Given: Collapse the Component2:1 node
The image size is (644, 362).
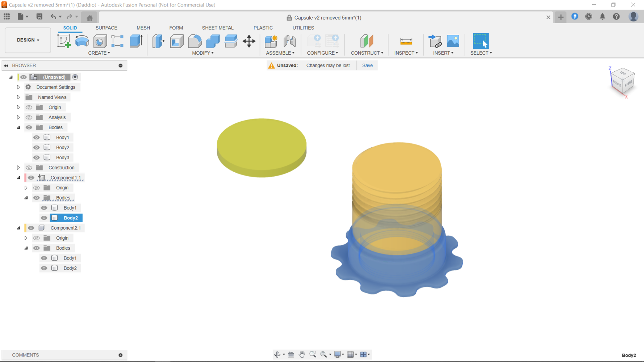Looking at the screenshot, I should [x=18, y=228].
